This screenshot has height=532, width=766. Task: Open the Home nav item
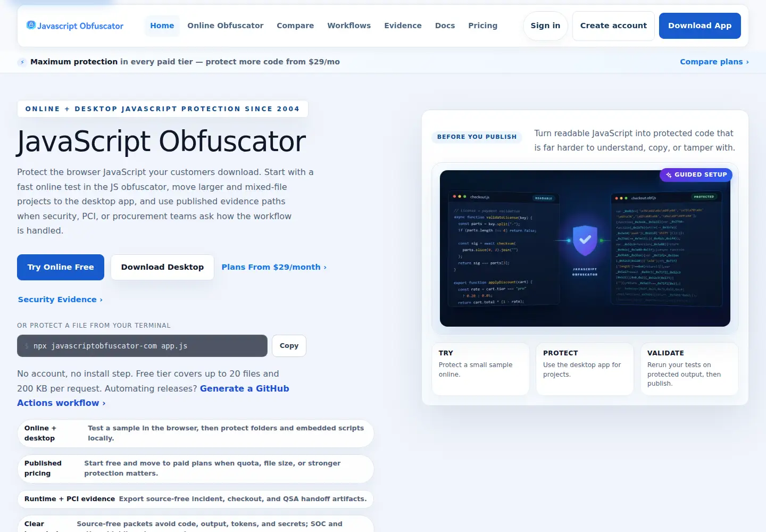click(162, 26)
